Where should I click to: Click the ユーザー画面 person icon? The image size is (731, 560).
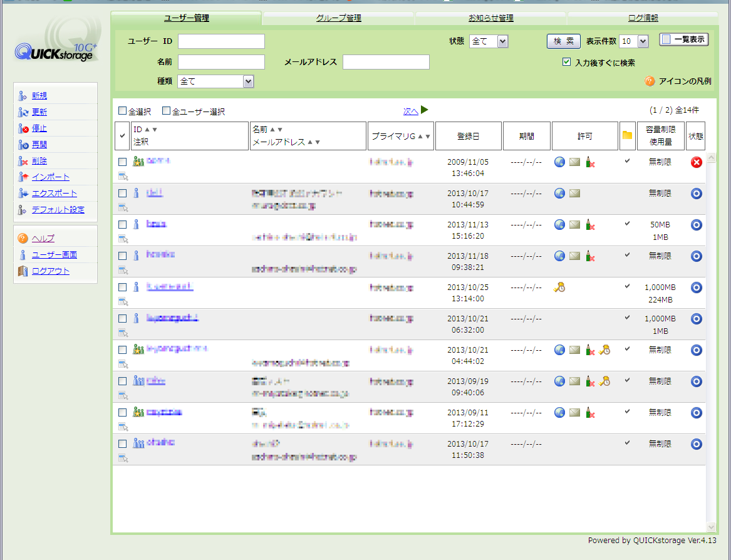click(x=23, y=254)
